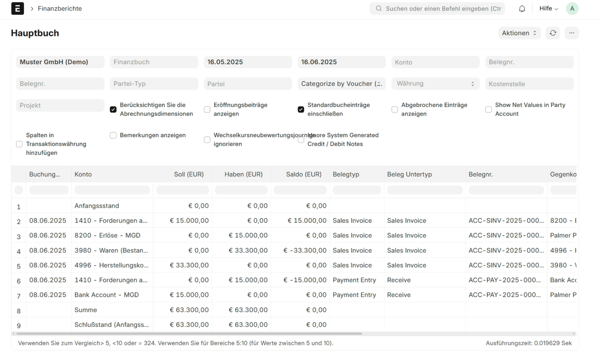Click the Partei filter field

(x=248, y=84)
